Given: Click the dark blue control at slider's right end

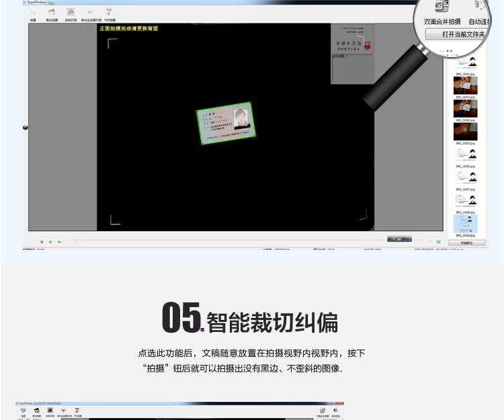Looking at the screenshot, I should [x=399, y=239].
